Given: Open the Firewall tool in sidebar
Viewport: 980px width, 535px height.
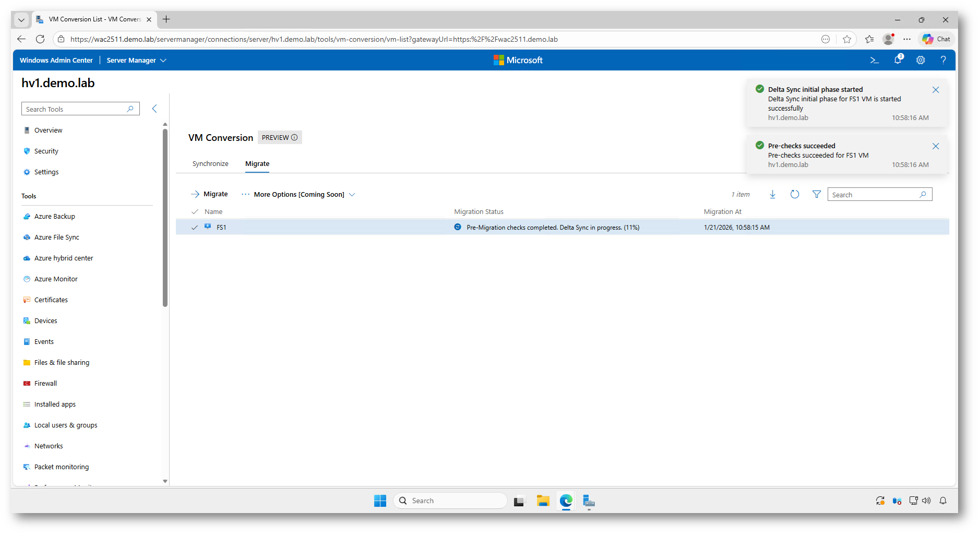Looking at the screenshot, I should pos(45,384).
